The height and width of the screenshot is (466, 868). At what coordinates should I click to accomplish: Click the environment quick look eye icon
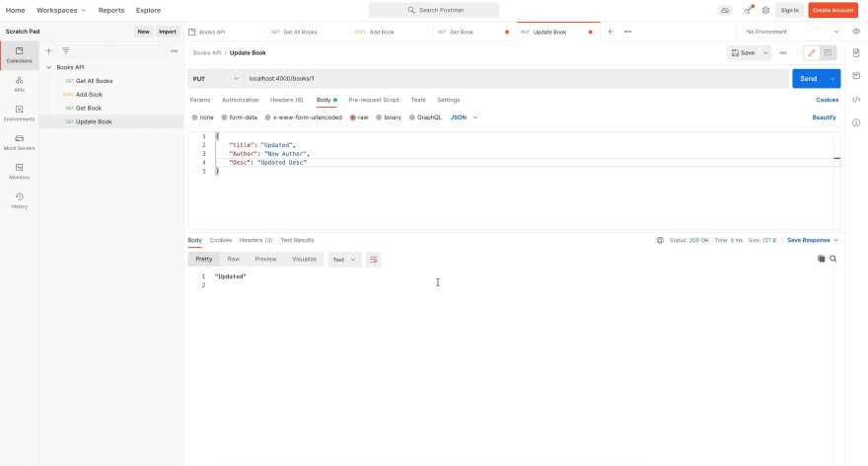[x=856, y=32]
